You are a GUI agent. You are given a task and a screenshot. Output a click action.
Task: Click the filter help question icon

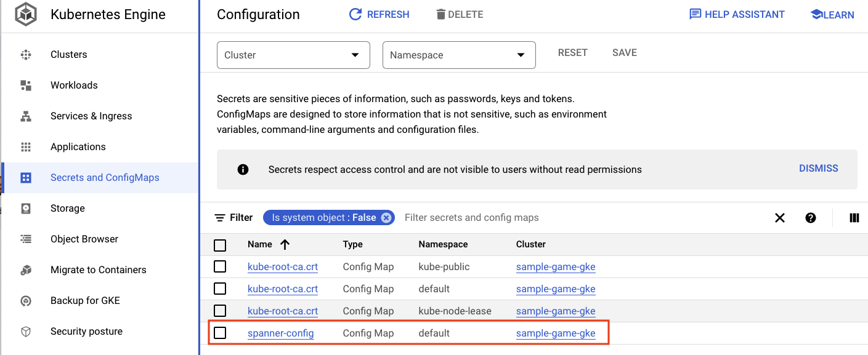pos(811,218)
